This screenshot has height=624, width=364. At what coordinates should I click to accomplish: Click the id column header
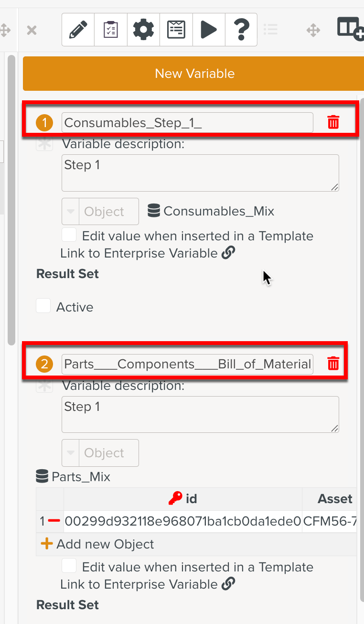183,499
